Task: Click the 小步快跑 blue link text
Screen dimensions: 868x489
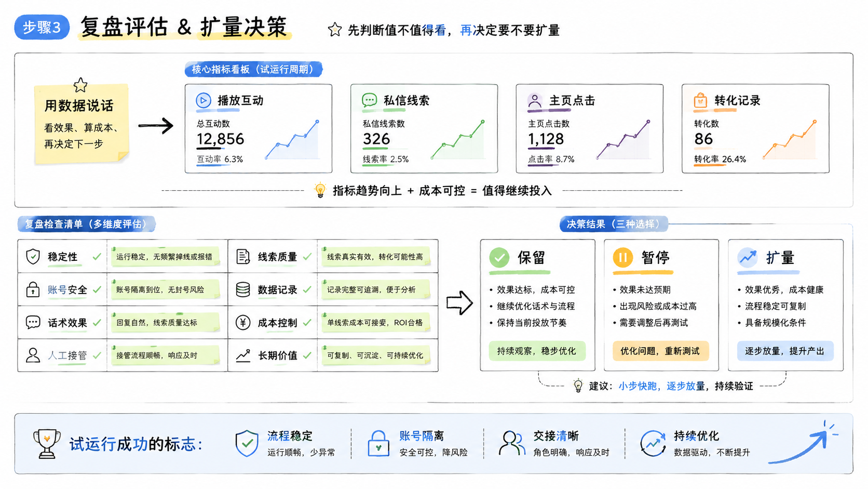Action: (x=638, y=386)
